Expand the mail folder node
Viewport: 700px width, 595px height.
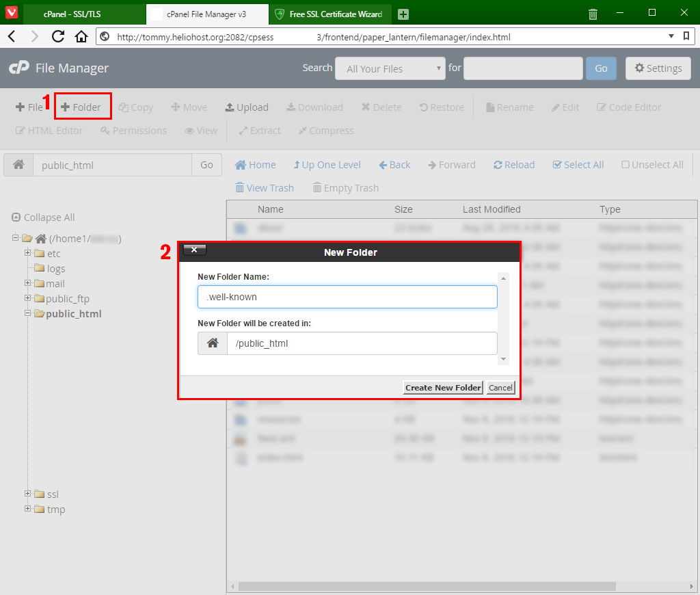pyautogui.click(x=27, y=283)
